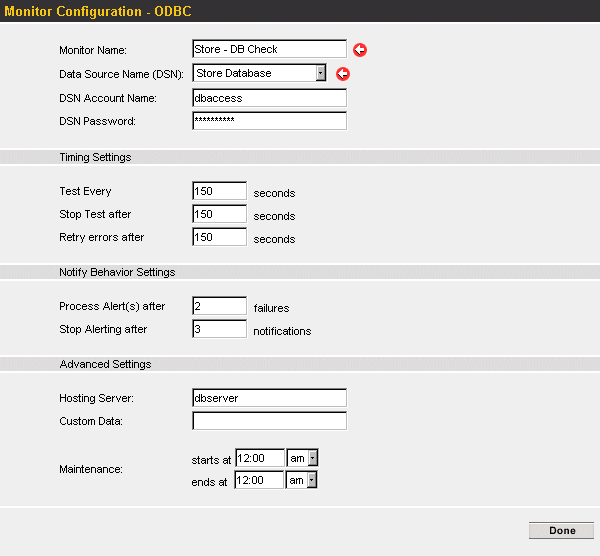Focus the empty Custom Data field
The width and height of the screenshot is (600, 556).
pos(269,421)
